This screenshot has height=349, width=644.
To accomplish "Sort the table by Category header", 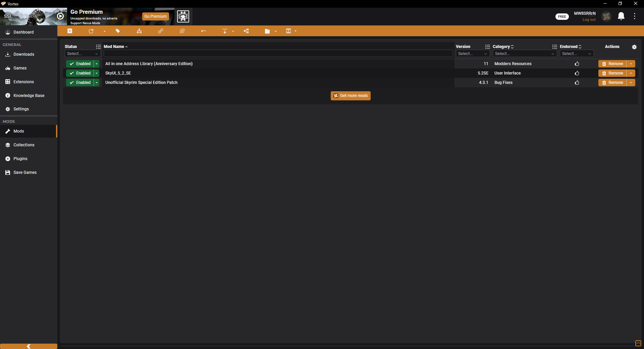I will 503,47.
